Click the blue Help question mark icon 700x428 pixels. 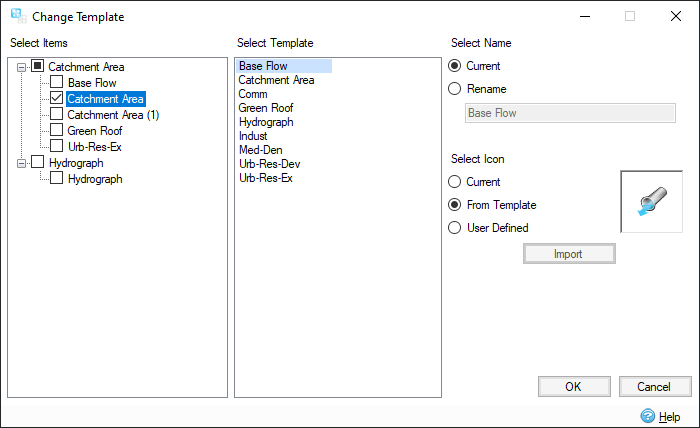(647, 416)
